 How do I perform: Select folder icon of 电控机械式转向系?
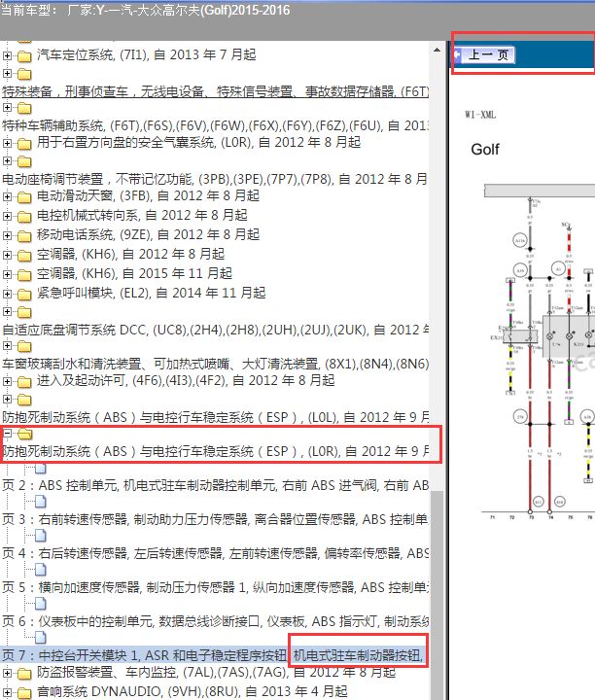[24, 217]
